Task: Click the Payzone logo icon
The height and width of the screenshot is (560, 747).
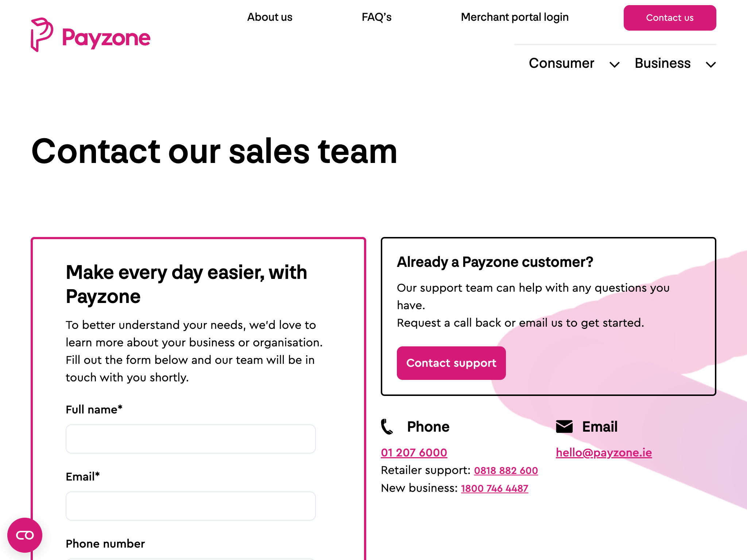Action: pyautogui.click(x=42, y=35)
